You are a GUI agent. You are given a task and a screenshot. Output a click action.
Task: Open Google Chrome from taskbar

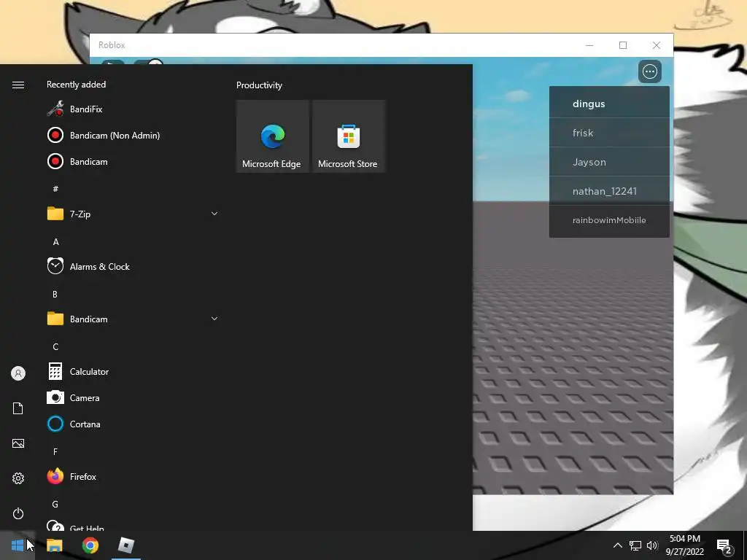90,545
